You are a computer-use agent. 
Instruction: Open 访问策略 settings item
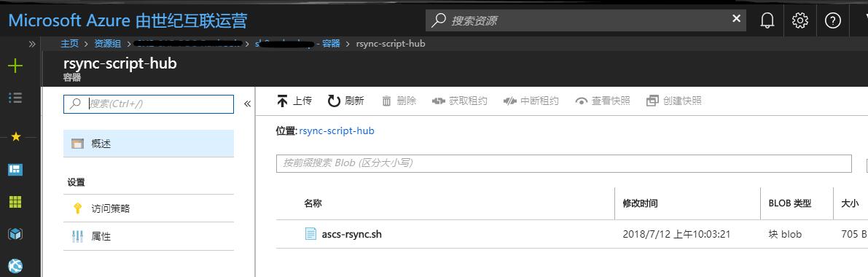(x=149, y=209)
